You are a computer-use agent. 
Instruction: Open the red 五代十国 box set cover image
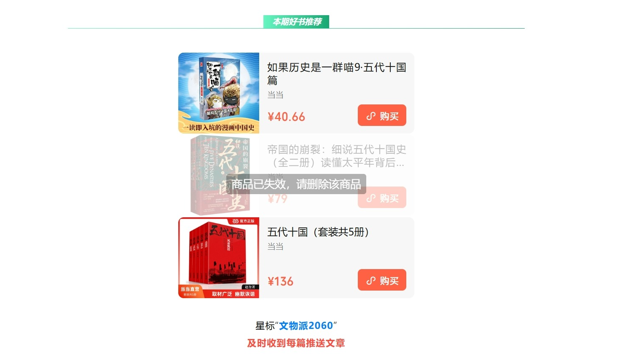[219, 258]
